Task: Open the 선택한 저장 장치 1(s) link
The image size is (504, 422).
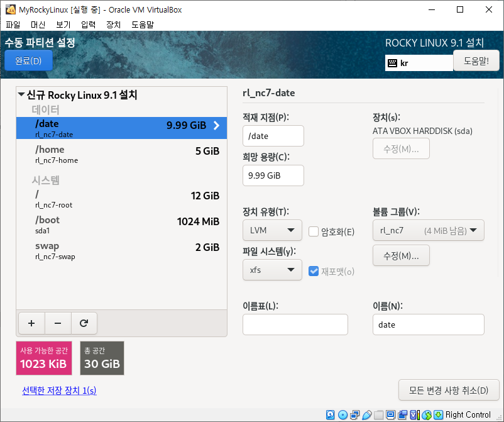Action: click(x=59, y=390)
